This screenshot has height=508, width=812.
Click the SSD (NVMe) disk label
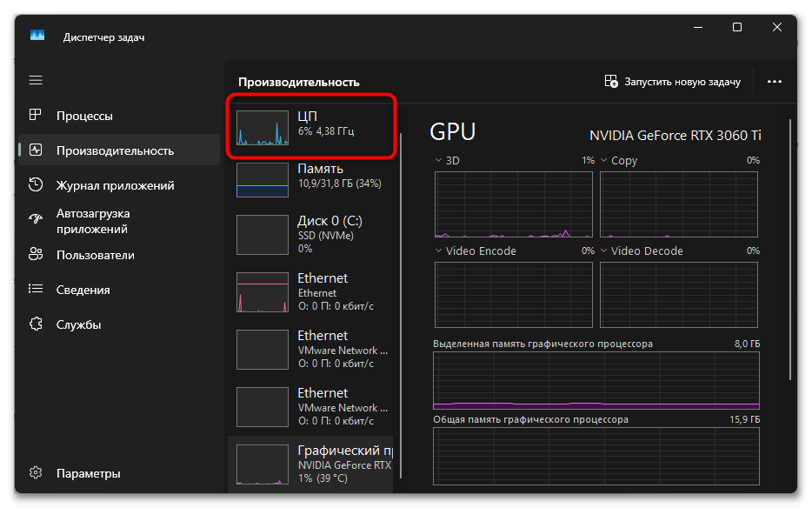(x=326, y=236)
